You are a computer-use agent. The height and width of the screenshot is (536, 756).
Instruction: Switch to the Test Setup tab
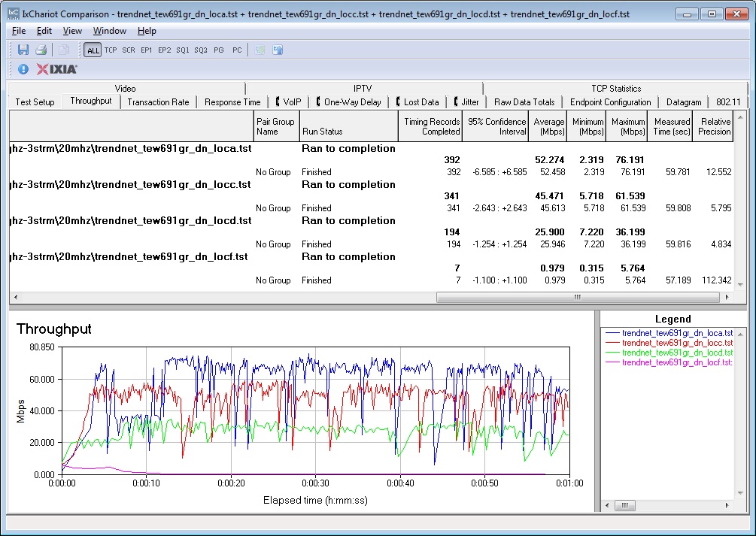tap(35, 102)
